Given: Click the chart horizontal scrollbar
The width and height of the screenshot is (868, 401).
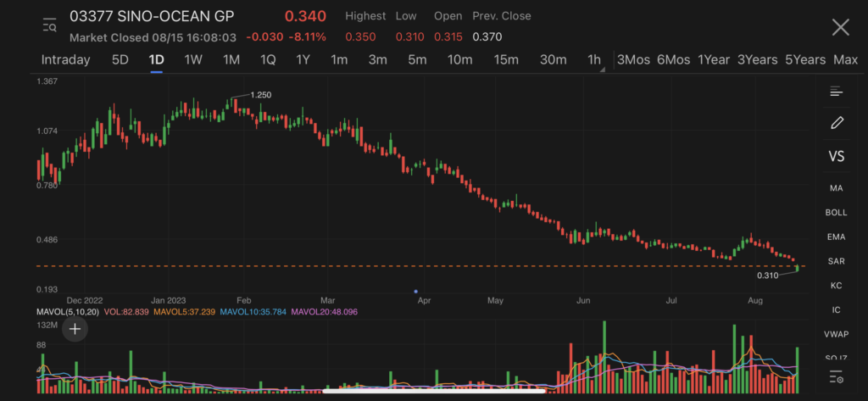Looking at the screenshot, I should point(434,391).
